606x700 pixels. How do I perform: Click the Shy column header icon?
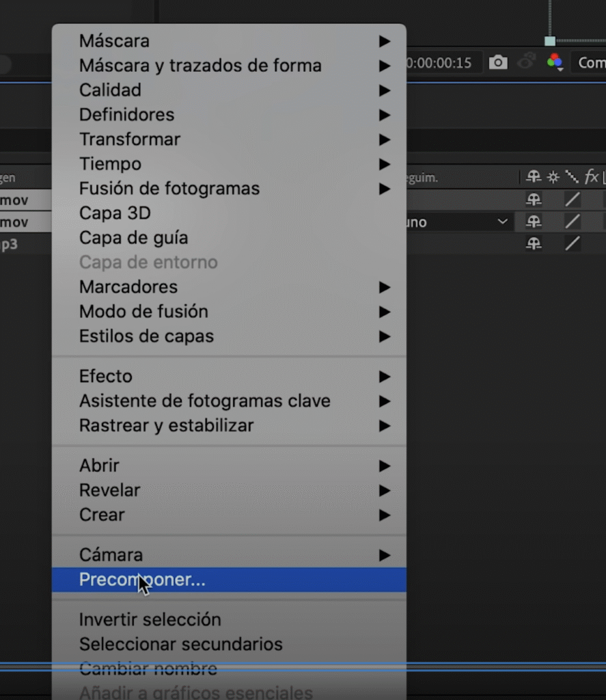534,178
